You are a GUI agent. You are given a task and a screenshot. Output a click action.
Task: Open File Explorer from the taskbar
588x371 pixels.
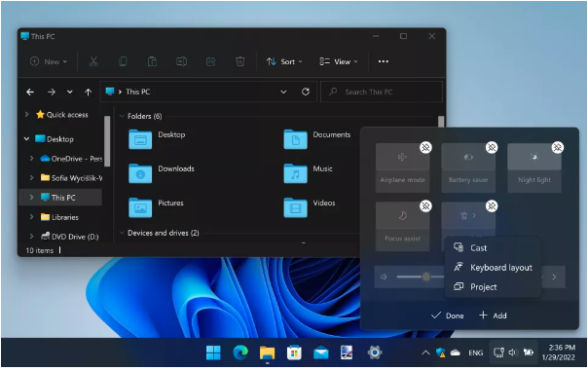coord(268,352)
